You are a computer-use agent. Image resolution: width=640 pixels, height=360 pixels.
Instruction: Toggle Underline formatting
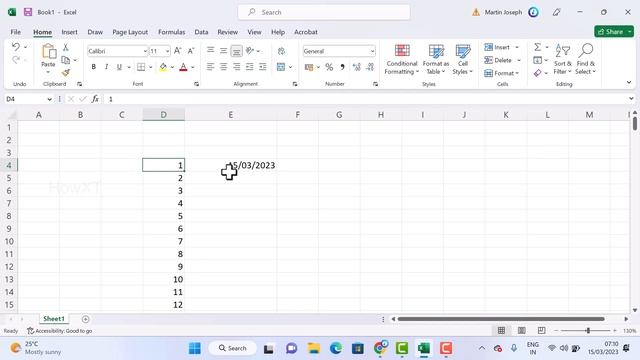119,67
